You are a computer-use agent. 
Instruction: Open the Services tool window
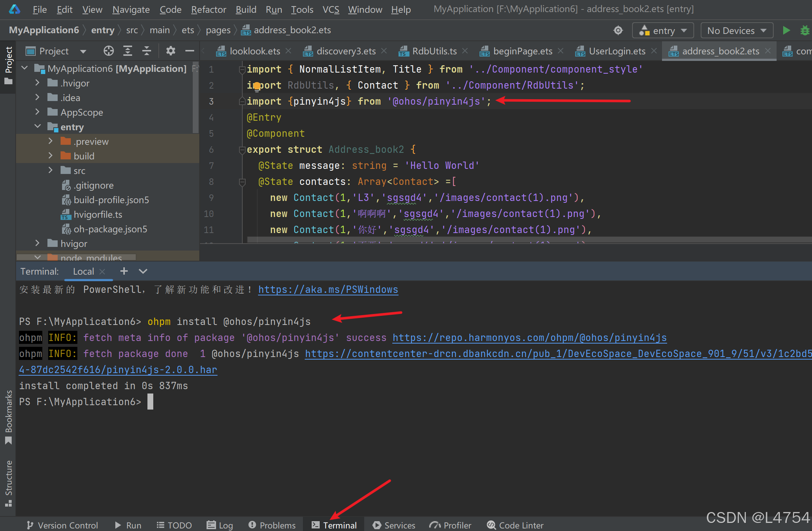pyautogui.click(x=394, y=525)
